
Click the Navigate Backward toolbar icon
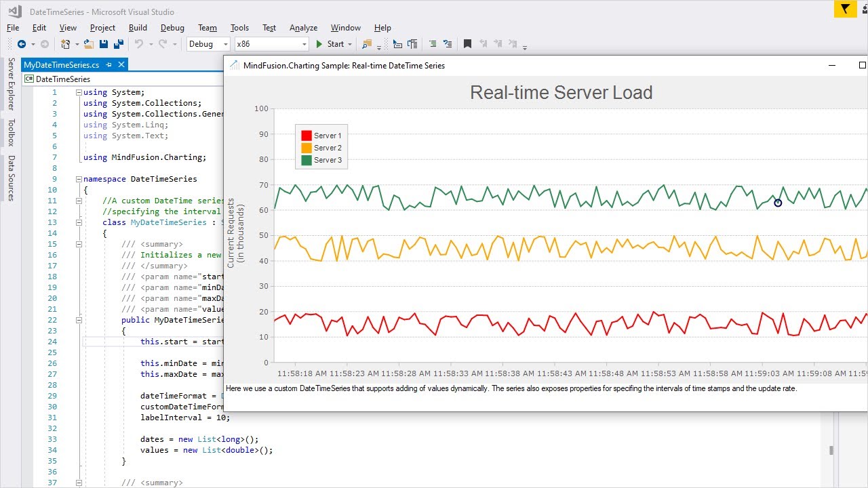(x=22, y=44)
